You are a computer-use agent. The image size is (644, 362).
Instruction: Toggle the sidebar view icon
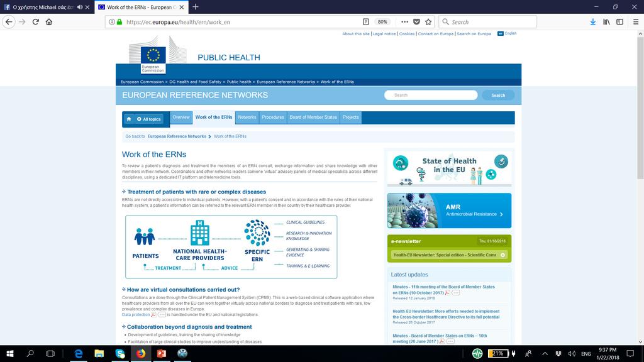coord(619,22)
